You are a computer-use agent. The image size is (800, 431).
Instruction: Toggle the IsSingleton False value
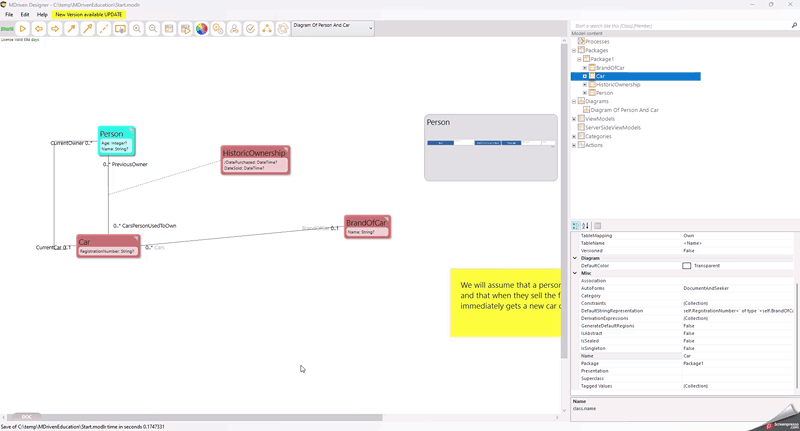point(689,348)
